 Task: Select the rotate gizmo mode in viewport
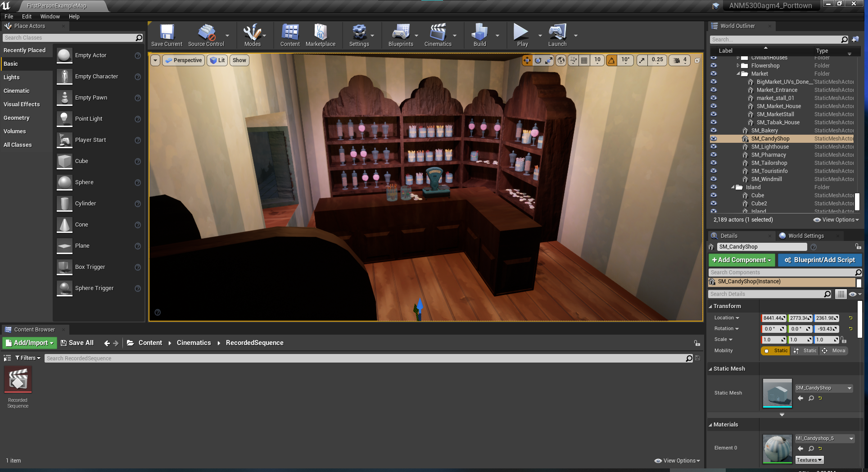538,60
